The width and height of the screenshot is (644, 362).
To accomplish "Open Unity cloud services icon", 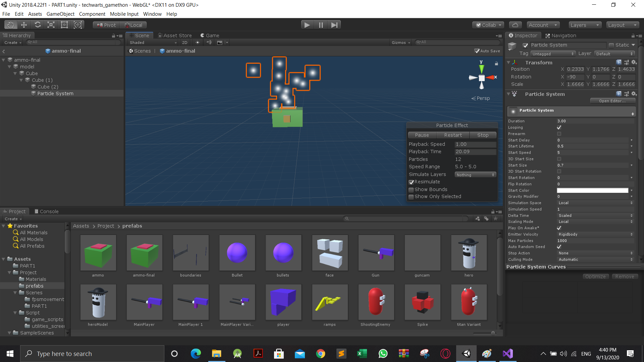I will pyautogui.click(x=515, y=25).
